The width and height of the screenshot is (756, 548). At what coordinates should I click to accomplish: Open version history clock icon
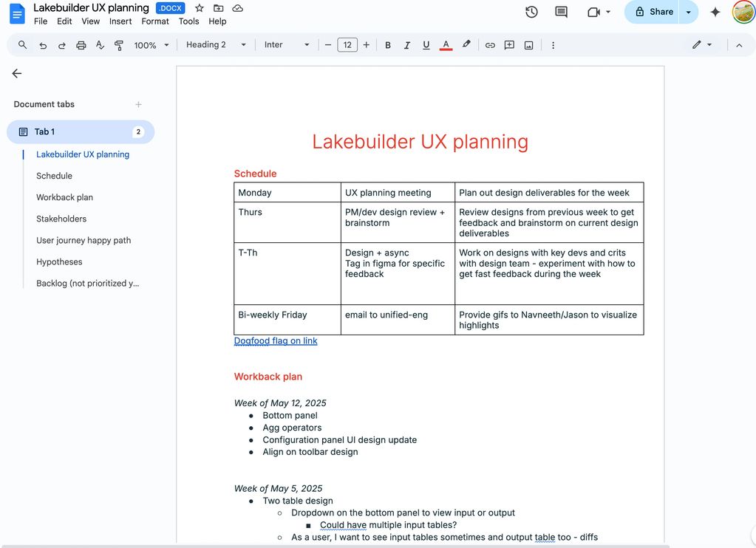[531, 12]
